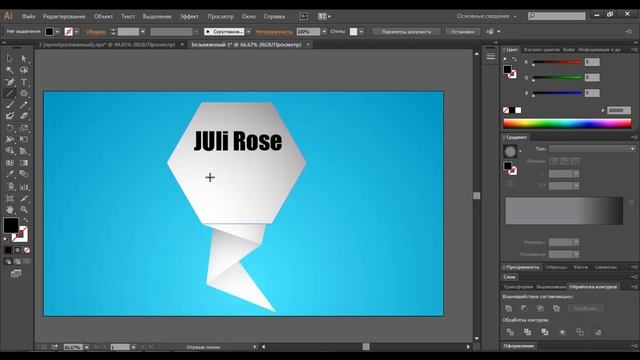Open the Слои panel tab
This screenshot has height=360, width=640.
[509, 277]
